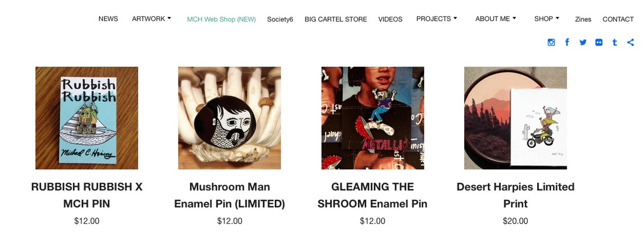Open the Society6 menu link
The height and width of the screenshot is (248, 644).
280,19
